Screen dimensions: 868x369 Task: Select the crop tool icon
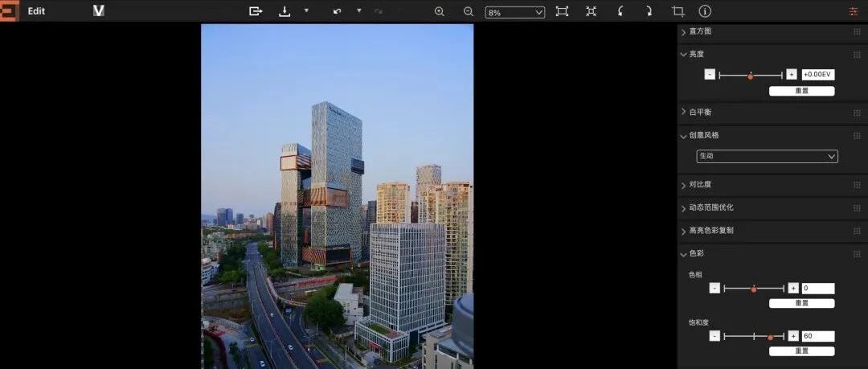(x=678, y=11)
